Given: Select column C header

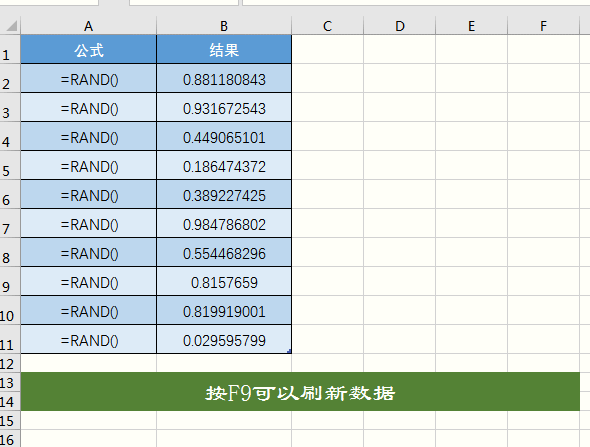Looking at the screenshot, I should click(327, 26).
